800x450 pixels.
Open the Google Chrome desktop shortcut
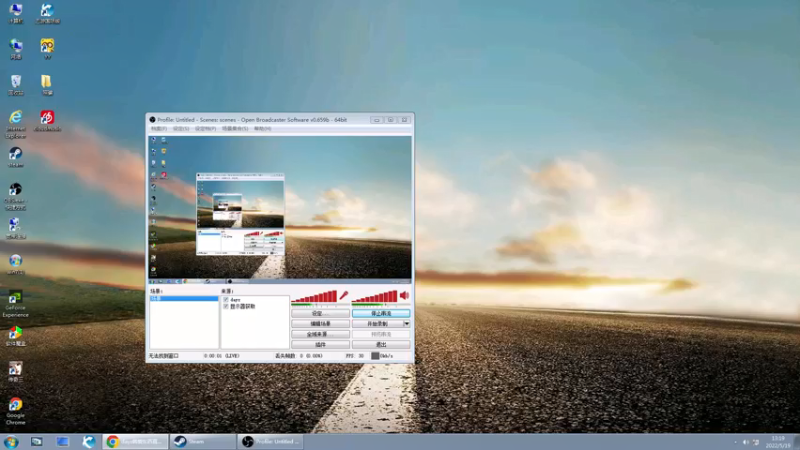[15, 411]
